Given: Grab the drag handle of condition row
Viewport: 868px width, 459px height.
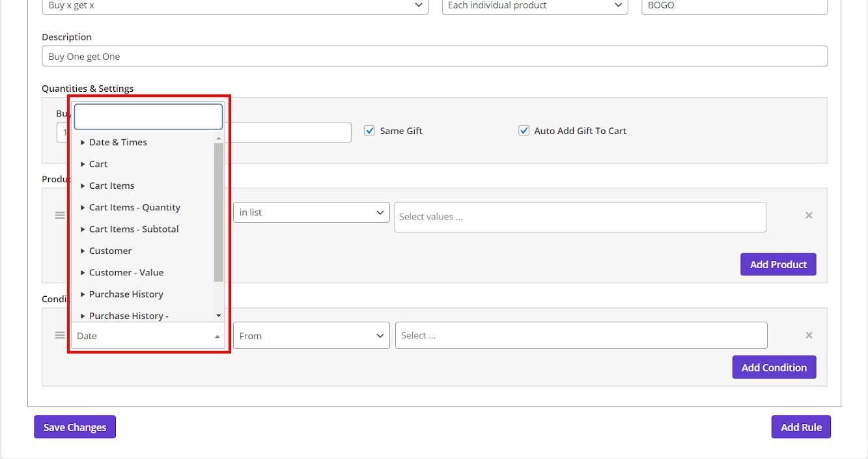Looking at the screenshot, I should [60, 335].
